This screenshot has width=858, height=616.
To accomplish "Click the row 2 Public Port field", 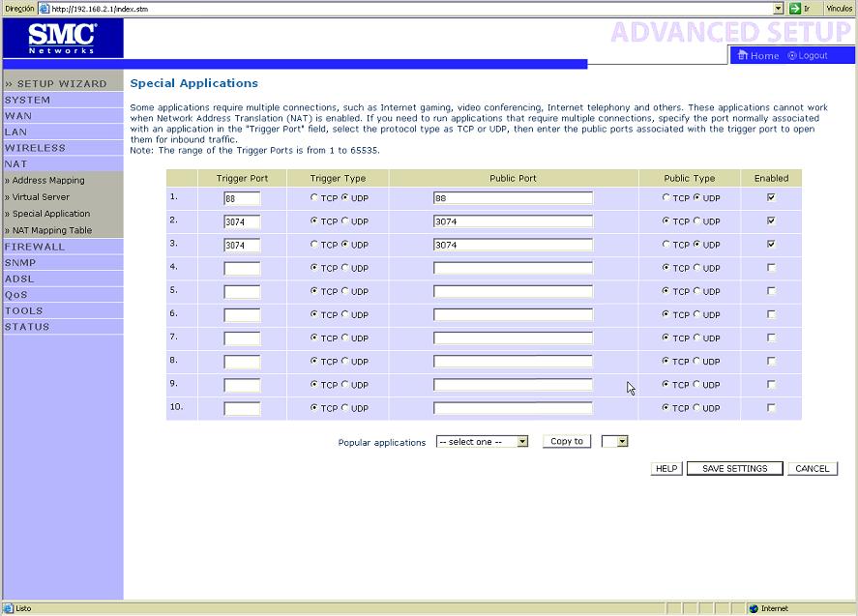I will (513, 221).
